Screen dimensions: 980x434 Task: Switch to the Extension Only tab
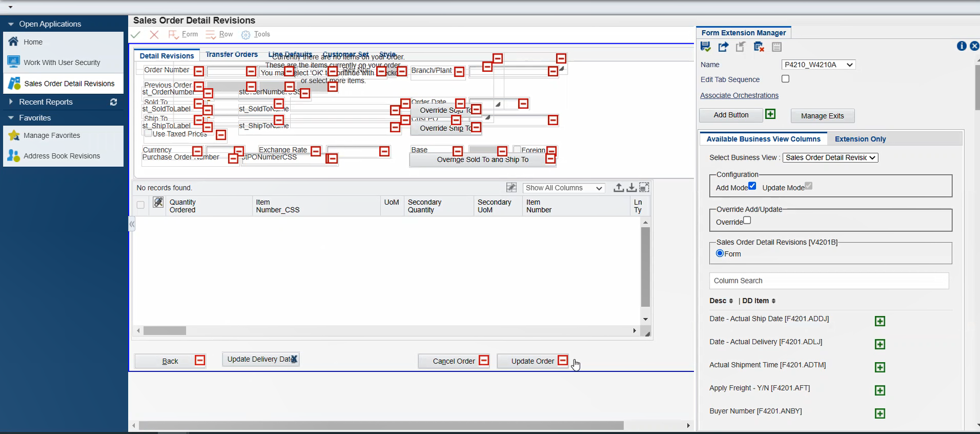(x=860, y=139)
